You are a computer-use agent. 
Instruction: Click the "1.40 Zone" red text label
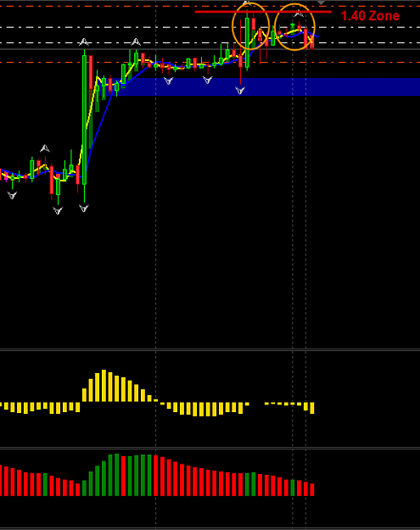370,16
